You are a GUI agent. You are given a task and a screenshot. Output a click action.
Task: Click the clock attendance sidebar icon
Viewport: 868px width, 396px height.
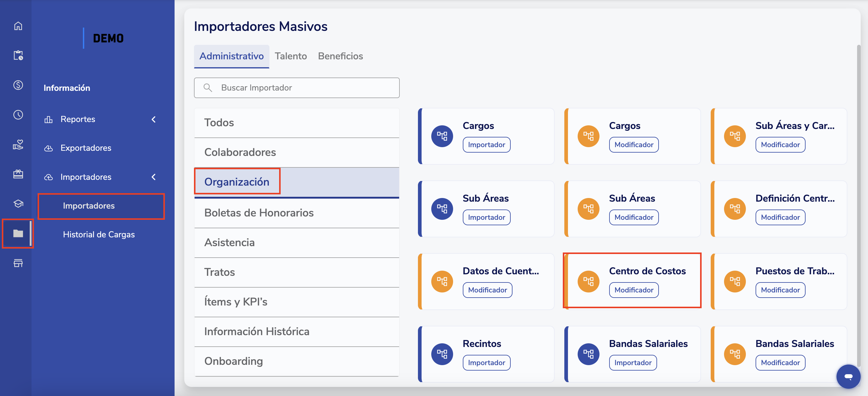pos(18,114)
